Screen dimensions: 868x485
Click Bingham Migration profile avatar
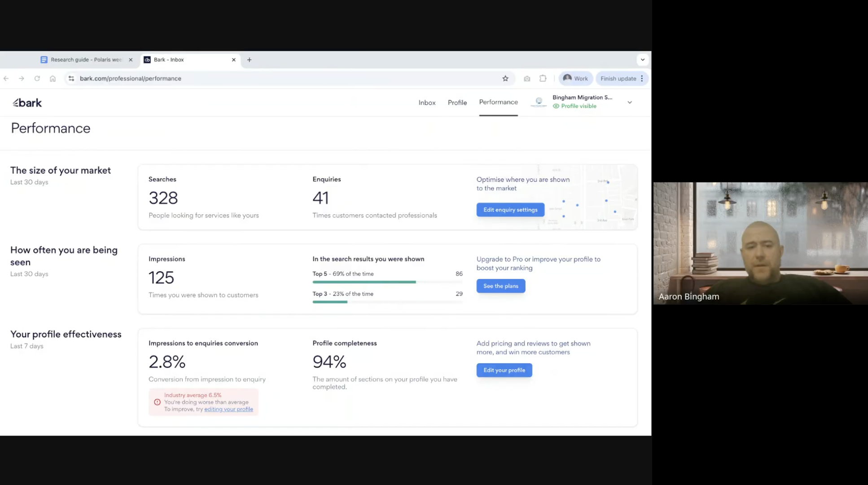point(539,102)
